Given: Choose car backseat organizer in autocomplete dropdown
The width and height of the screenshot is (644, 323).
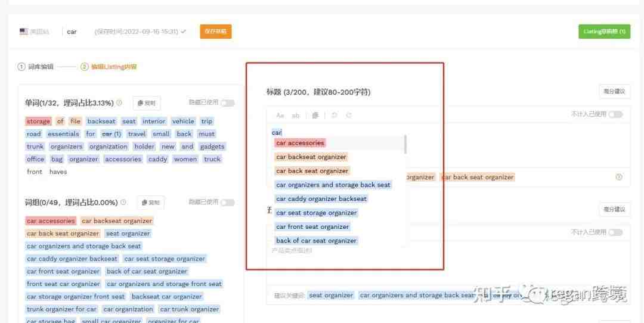Looking at the screenshot, I should (311, 157).
